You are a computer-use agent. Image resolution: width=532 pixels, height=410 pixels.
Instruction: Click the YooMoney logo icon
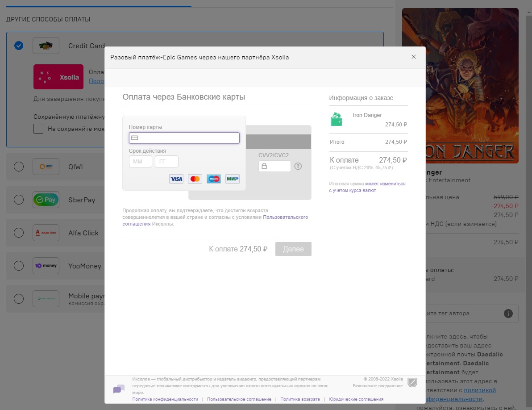pyautogui.click(x=46, y=266)
